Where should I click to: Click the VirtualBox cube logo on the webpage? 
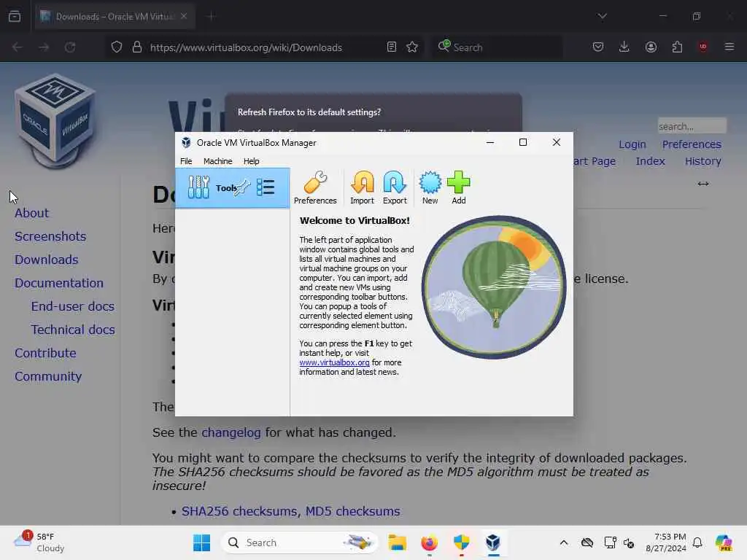pyautogui.click(x=55, y=120)
